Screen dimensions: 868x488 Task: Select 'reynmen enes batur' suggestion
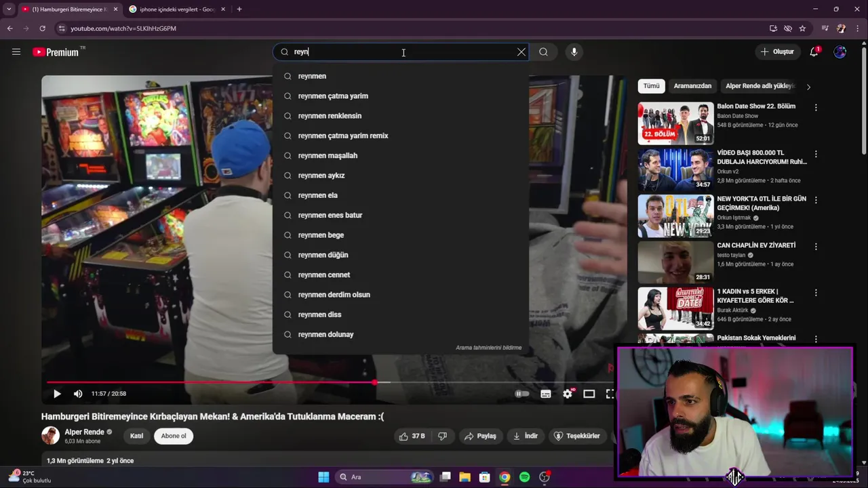[x=400, y=215]
